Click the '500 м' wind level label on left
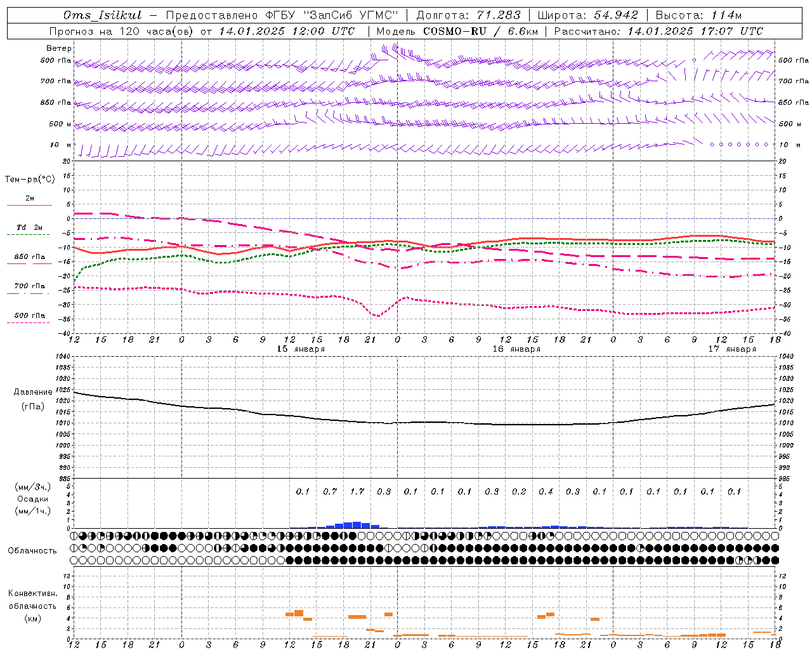The height and width of the screenshot is (650, 812). tap(60, 124)
